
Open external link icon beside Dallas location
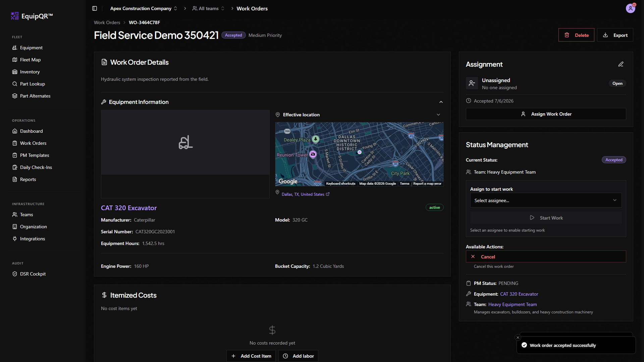pos(328,194)
